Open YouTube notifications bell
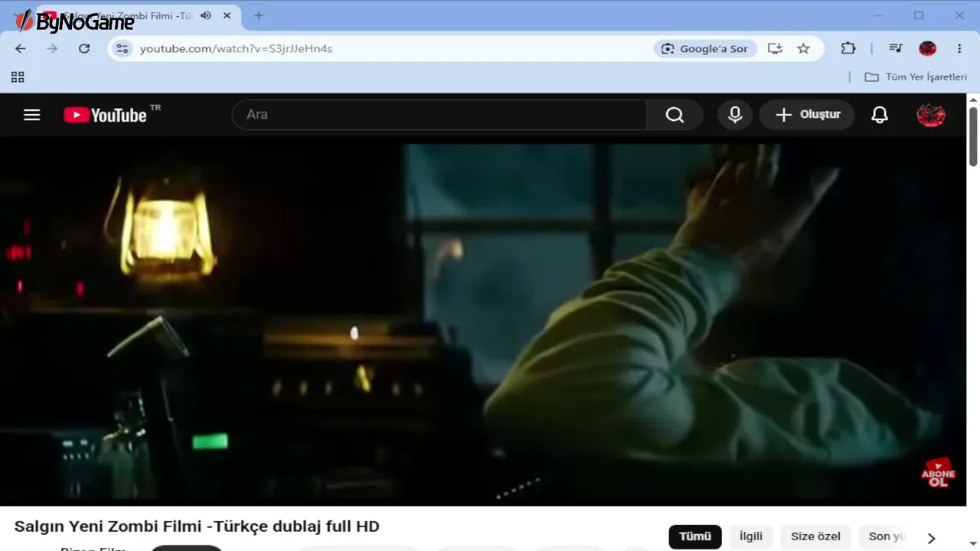This screenshot has width=980, height=551. coord(880,115)
